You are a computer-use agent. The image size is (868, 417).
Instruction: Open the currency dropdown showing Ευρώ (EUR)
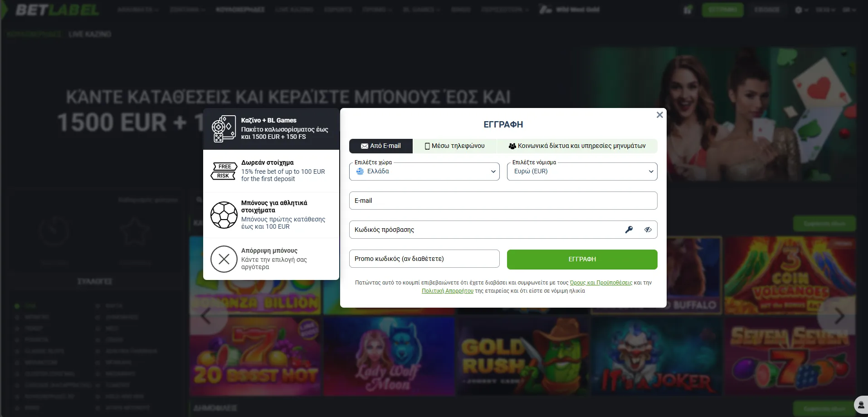coord(582,171)
